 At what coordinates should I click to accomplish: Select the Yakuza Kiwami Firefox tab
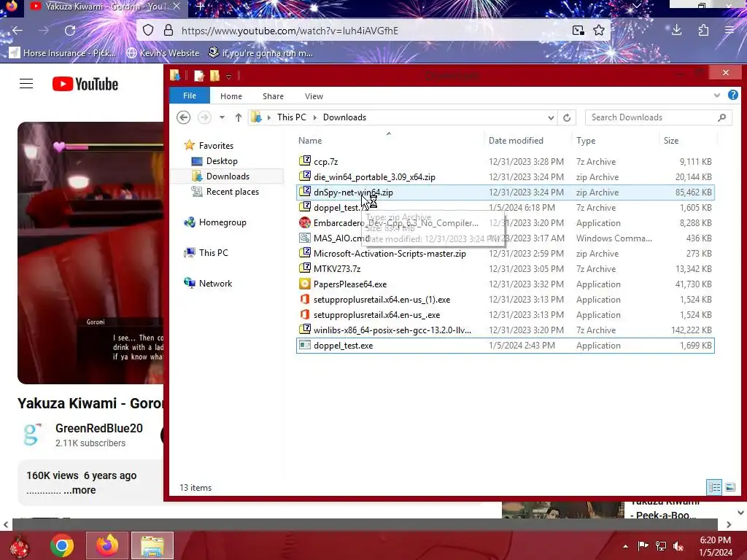(x=105, y=7)
